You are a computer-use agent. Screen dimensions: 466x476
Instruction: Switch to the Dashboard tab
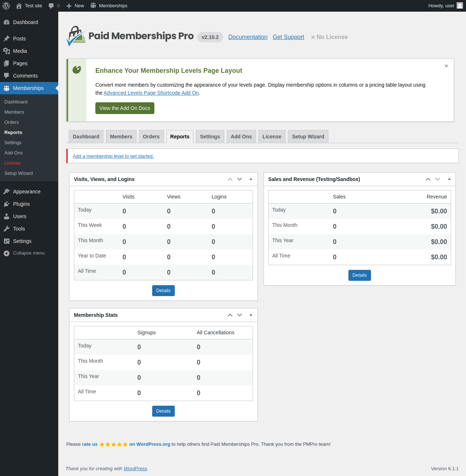click(86, 137)
